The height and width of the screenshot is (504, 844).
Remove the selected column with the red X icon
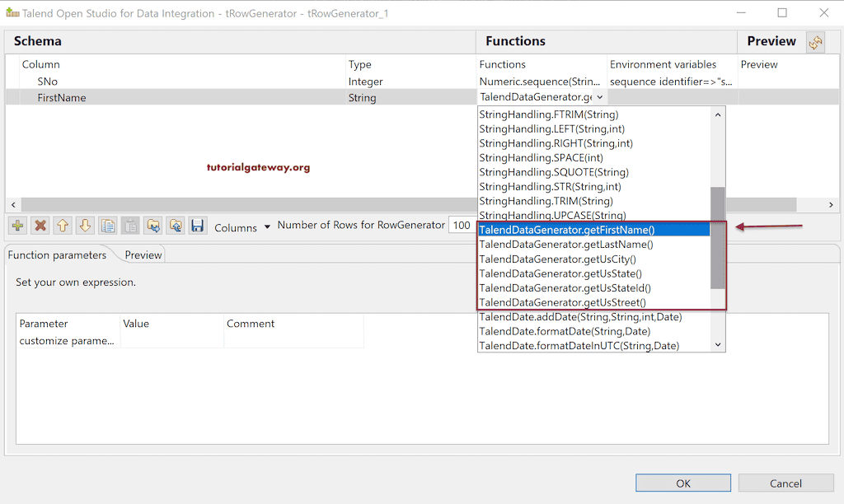pos(40,226)
